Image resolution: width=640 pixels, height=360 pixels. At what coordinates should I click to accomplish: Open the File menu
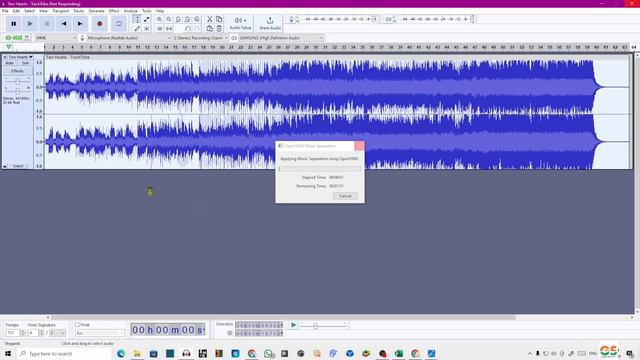5,11
